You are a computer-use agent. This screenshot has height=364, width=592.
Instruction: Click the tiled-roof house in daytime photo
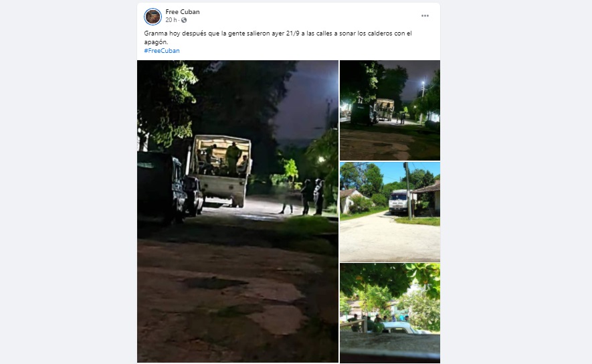tap(427, 195)
